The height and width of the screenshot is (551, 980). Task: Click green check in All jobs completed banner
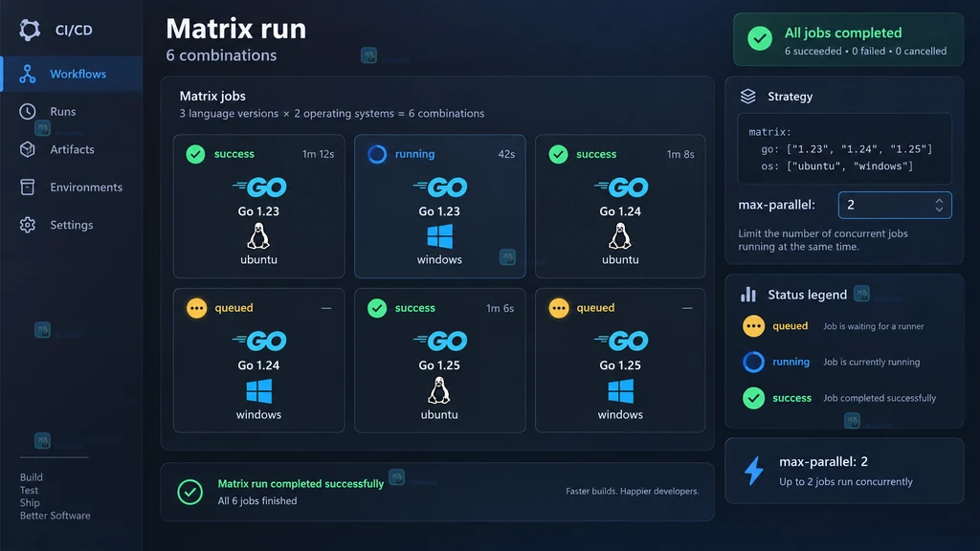coord(760,38)
